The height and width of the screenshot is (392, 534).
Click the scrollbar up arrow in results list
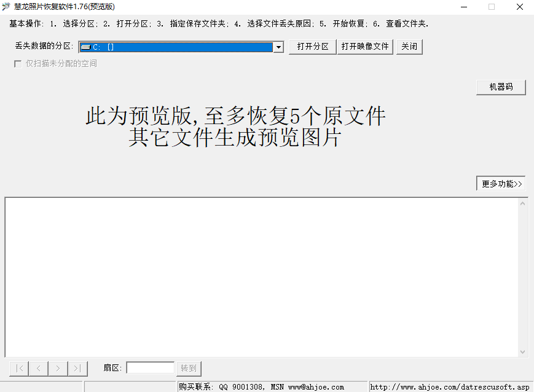[x=523, y=203]
